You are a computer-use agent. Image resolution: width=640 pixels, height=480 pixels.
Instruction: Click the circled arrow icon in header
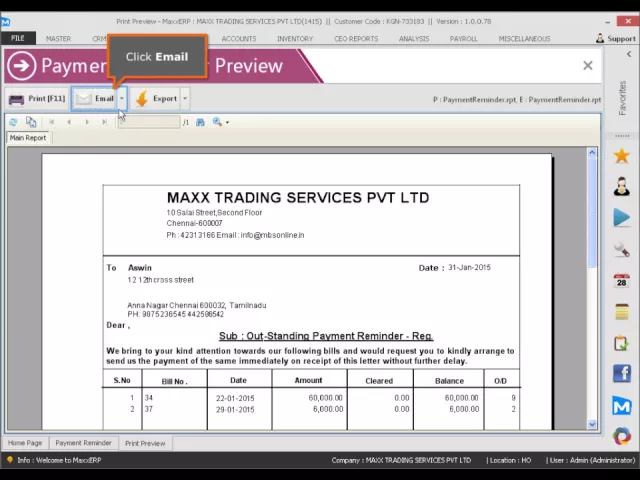tap(21, 65)
